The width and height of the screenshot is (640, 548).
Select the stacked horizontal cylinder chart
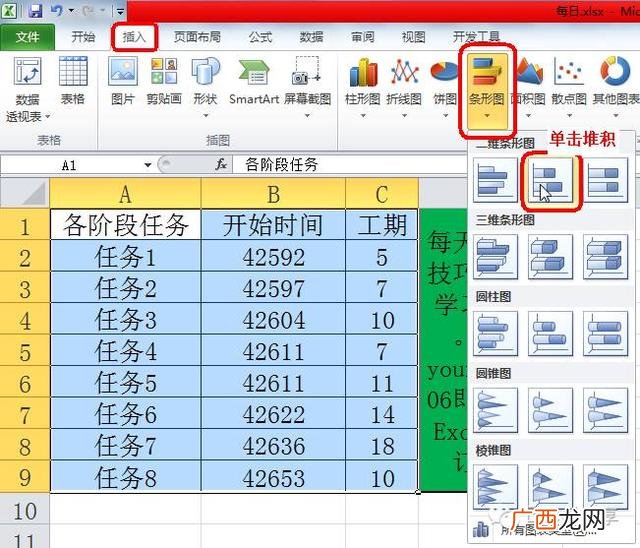[x=550, y=333]
